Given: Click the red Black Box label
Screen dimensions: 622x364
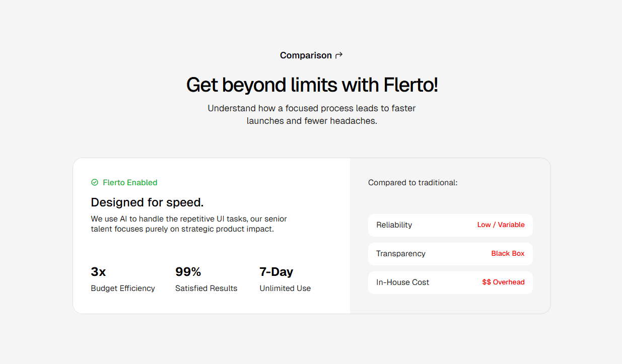Looking at the screenshot, I should tap(508, 253).
